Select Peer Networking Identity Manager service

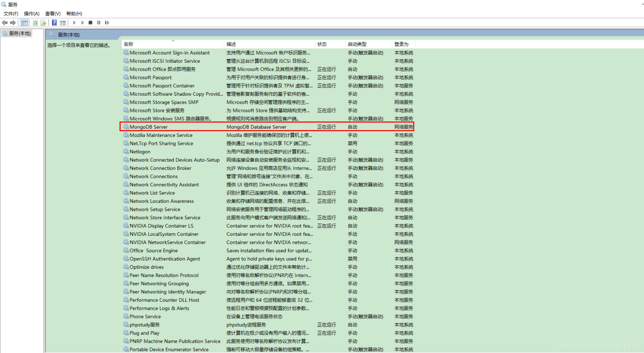[x=168, y=292]
